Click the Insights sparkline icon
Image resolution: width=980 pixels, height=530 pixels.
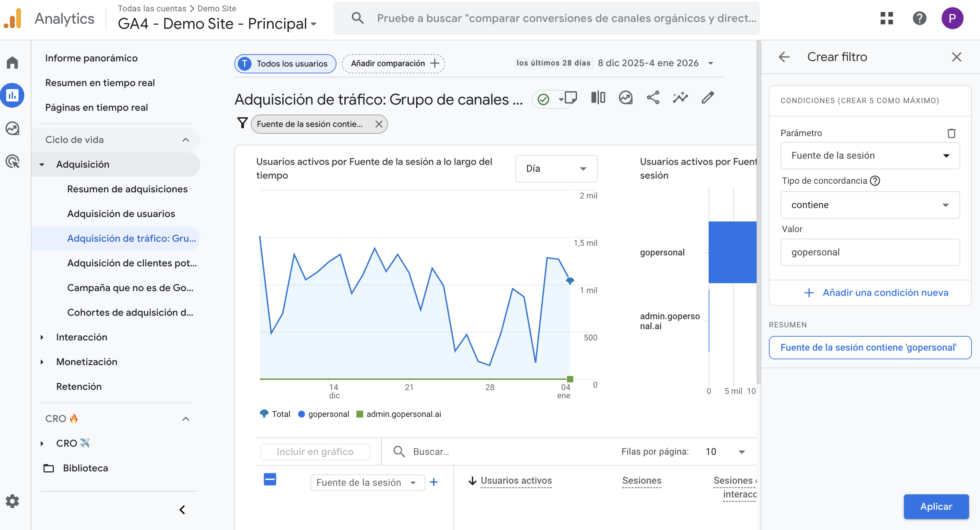(x=680, y=98)
